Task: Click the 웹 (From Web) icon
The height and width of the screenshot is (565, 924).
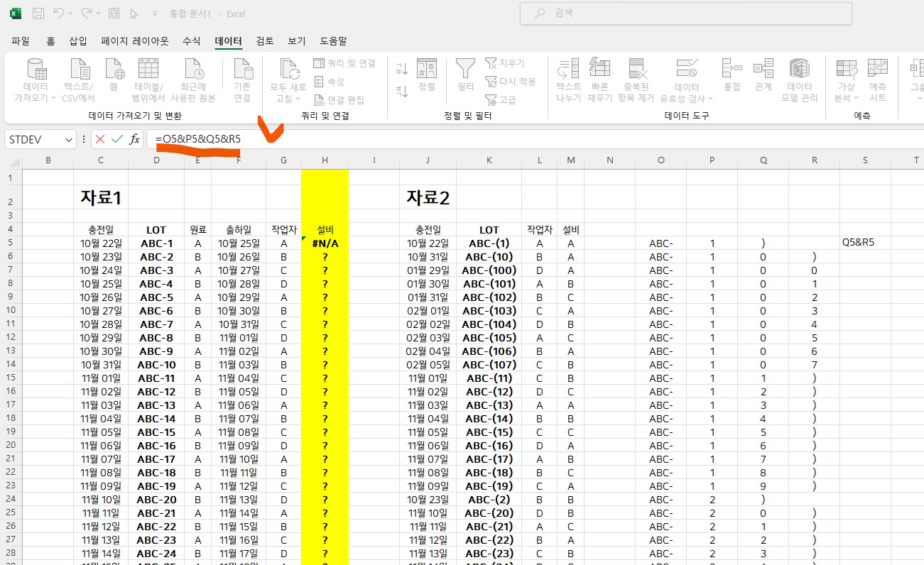Action: point(114,69)
